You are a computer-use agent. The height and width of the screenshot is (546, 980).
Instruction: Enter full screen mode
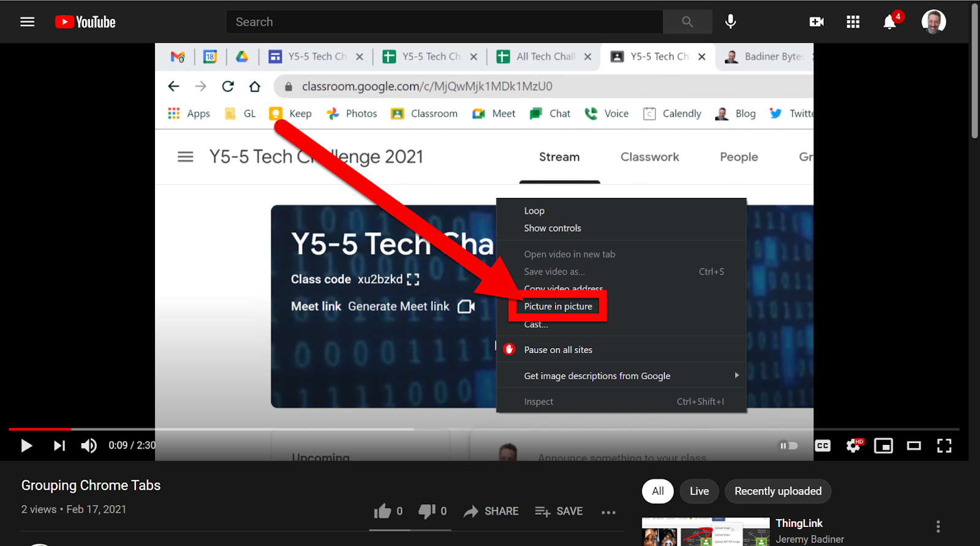pyautogui.click(x=944, y=446)
